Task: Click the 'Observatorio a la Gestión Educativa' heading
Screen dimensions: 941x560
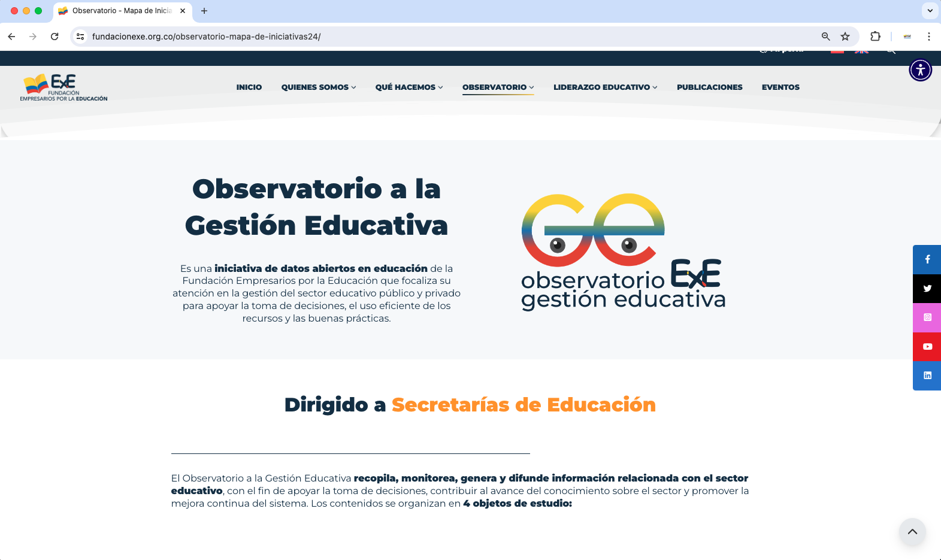Action: (x=316, y=207)
